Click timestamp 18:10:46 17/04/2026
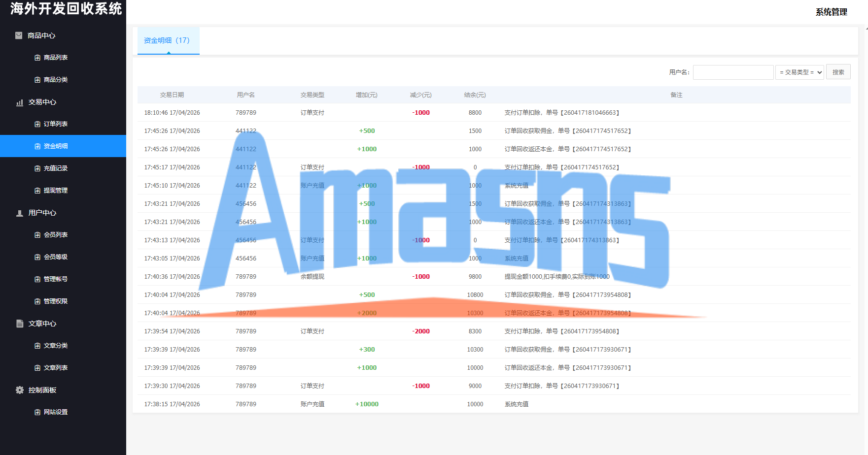 click(172, 113)
